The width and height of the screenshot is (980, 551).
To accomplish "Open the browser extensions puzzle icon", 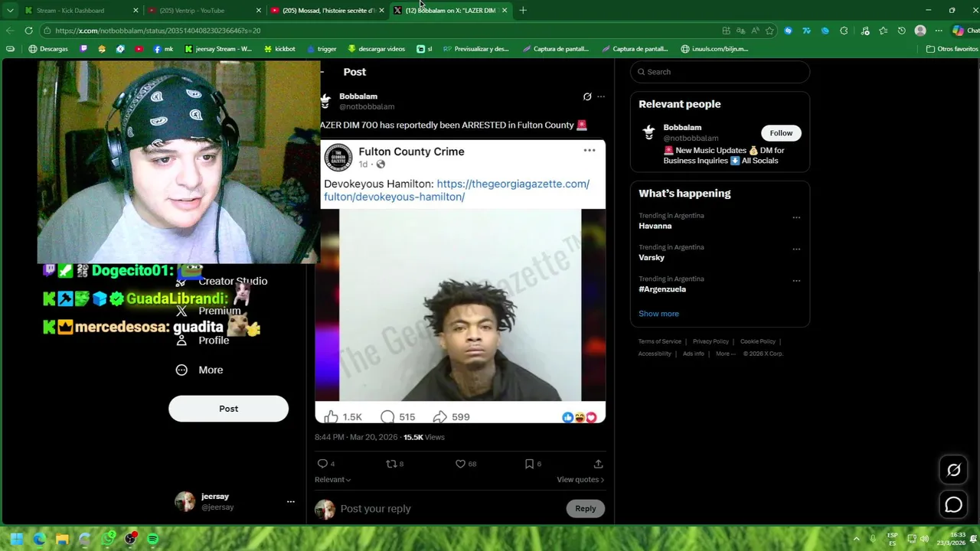I will (844, 31).
